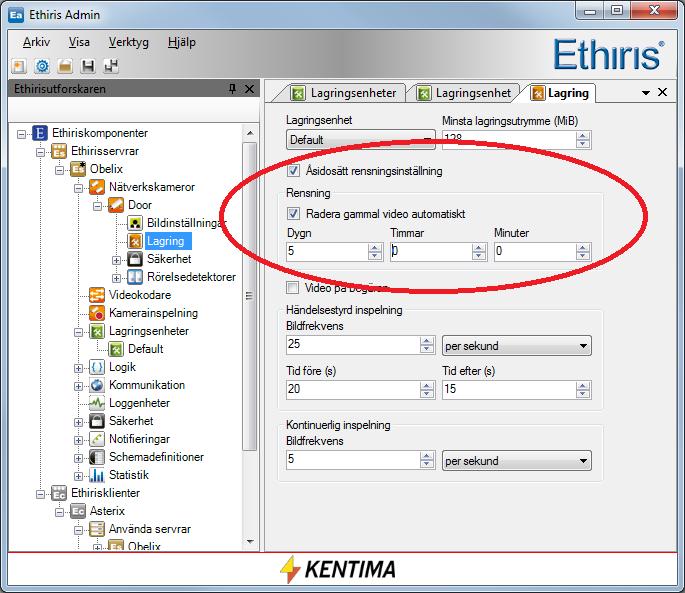This screenshot has height=593, width=685.
Task: Select the Ethirisklienter tree node
Action: tap(105, 493)
